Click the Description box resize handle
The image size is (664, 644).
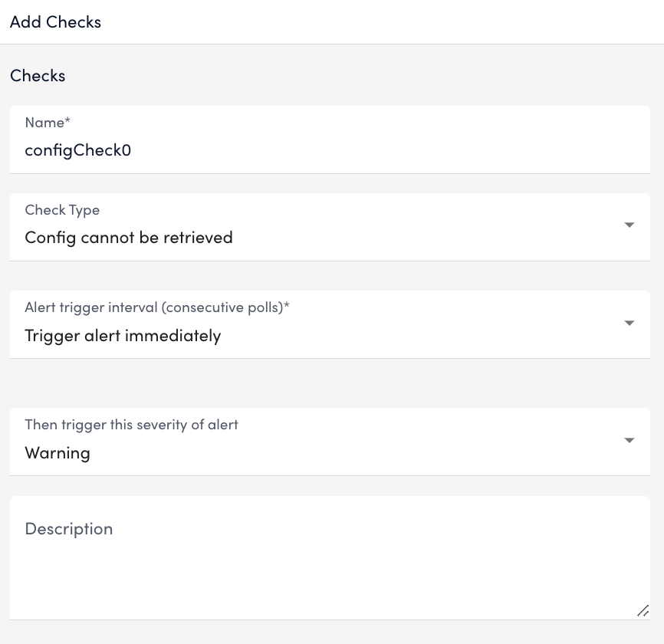[643, 610]
